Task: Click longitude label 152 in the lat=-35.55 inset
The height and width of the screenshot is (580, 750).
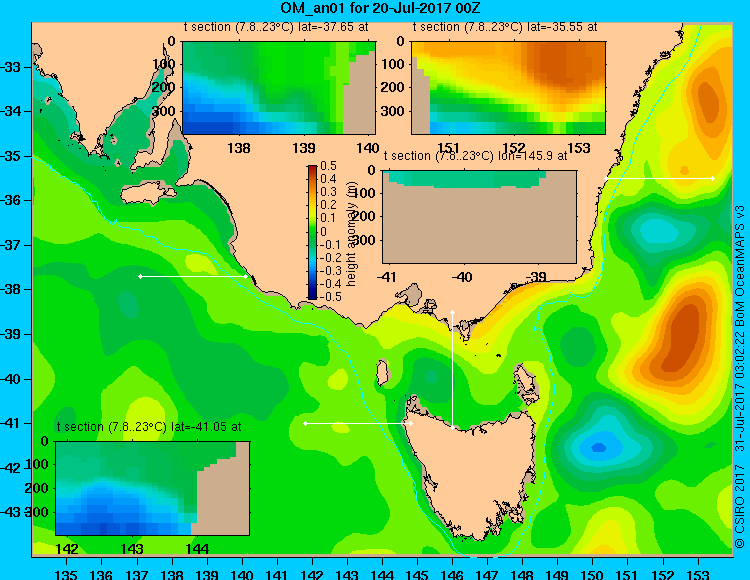Action: [x=514, y=148]
